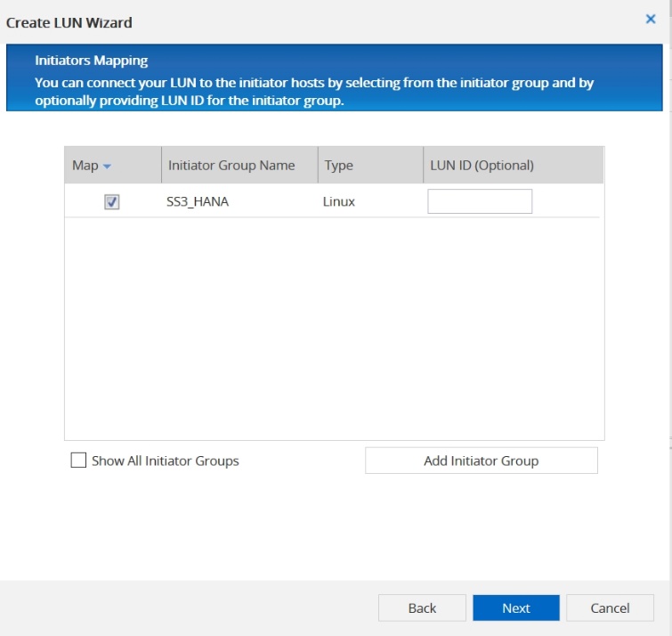Screen dimensions: 672x636
Task: Click the Map column sort arrow
Action: (107, 167)
